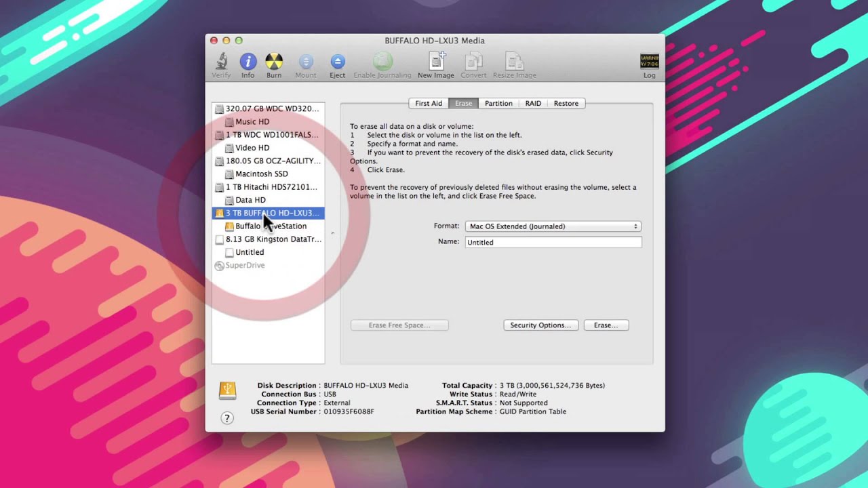Viewport: 868px width, 488px height.
Task: Open the help question mark button
Action: [x=227, y=418]
